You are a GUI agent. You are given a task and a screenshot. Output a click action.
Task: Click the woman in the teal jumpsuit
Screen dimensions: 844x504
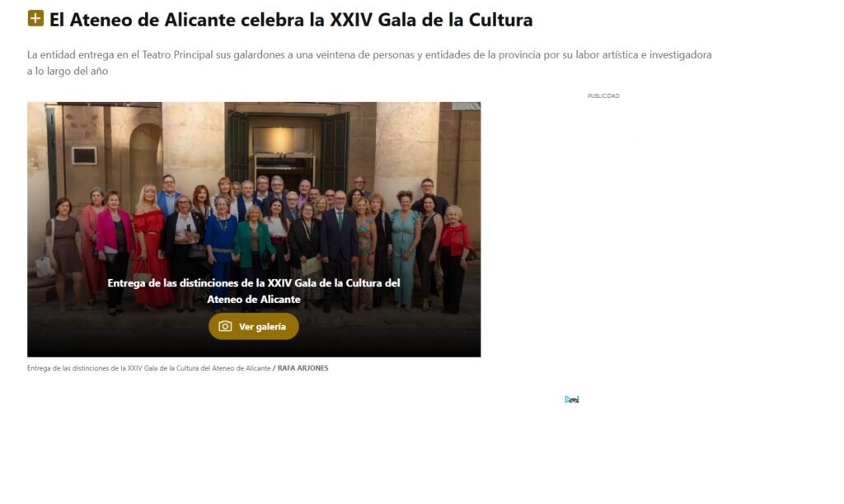[404, 249]
